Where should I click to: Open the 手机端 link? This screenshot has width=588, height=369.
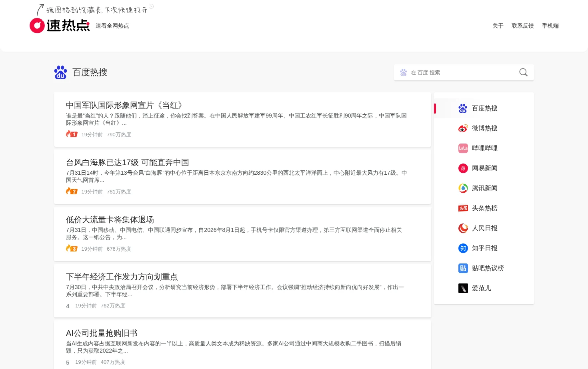tap(550, 26)
